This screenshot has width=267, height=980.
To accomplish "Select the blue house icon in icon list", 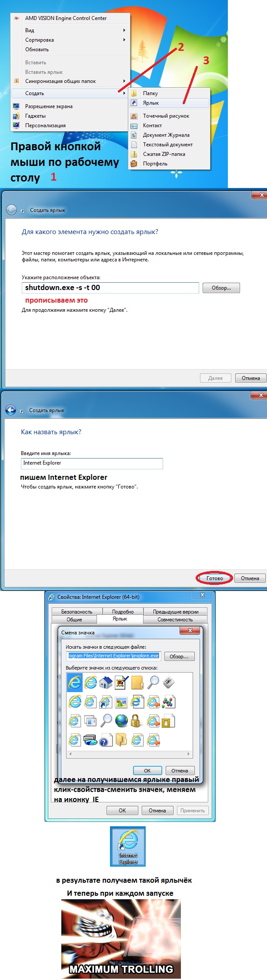I will point(106,683).
